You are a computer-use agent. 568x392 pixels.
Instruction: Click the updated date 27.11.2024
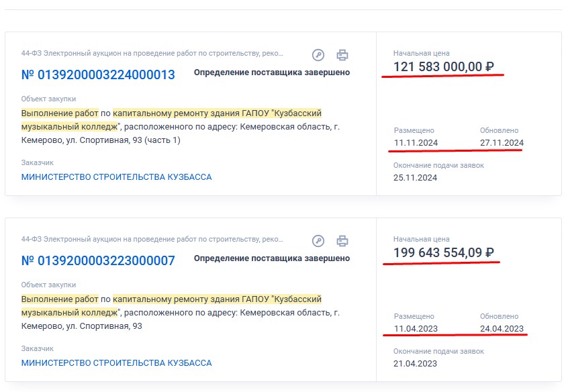502,142
